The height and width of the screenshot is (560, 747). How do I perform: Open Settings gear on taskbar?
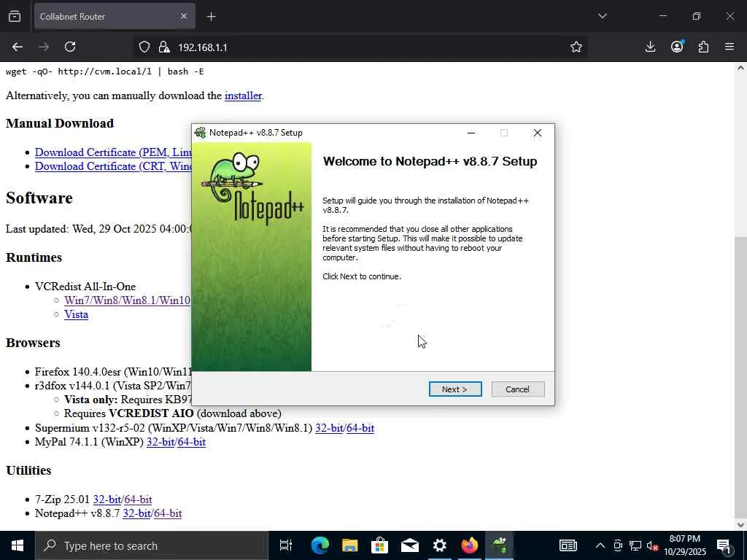click(x=440, y=545)
